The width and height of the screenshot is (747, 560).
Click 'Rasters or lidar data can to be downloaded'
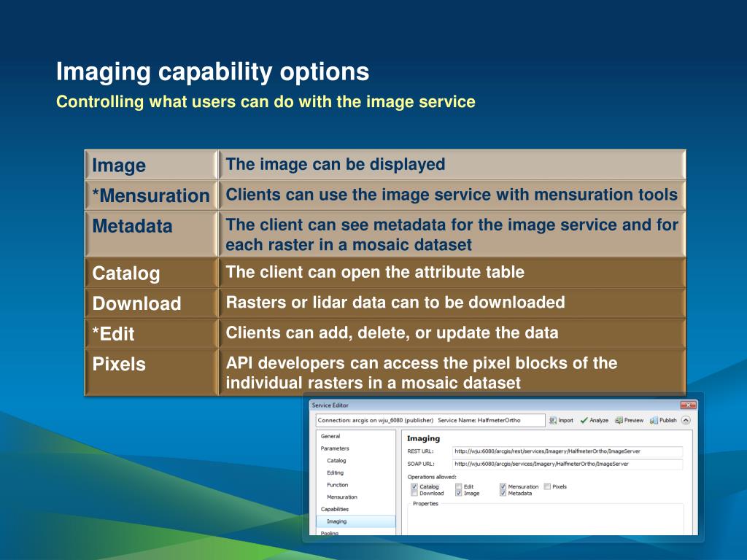[395, 303]
